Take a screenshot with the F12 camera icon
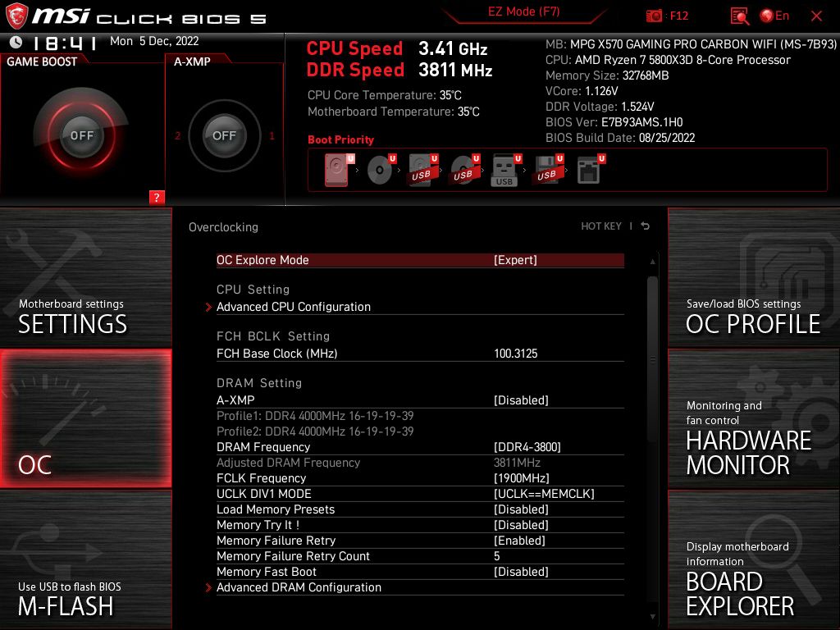The height and width of the screenshot is (630, 840). (654, 16)
